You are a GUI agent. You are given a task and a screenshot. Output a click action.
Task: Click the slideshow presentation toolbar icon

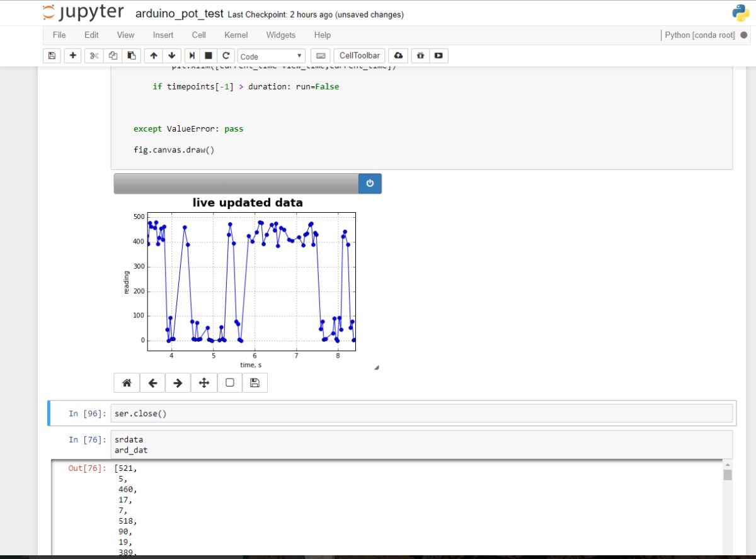438,55
